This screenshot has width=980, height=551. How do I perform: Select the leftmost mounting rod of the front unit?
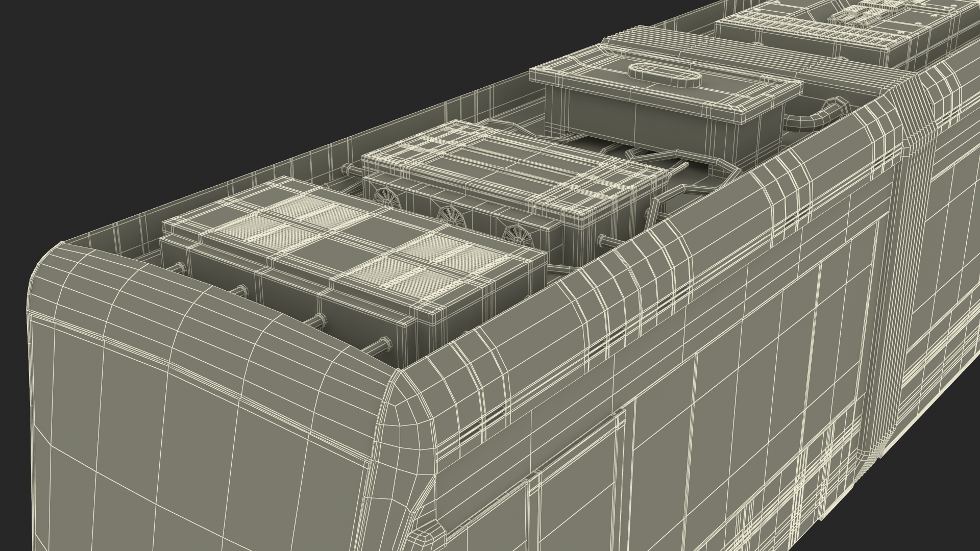click(x=178, y=267)
